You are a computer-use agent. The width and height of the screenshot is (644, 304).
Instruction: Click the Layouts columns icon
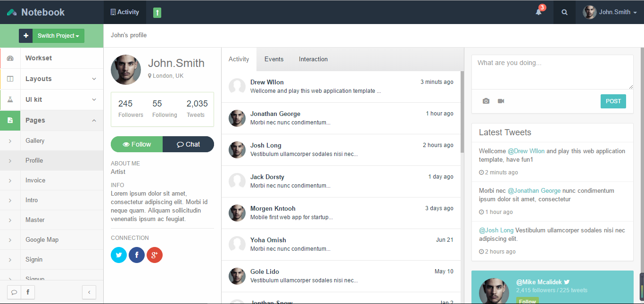pyautogui.click(x=10, y=79)
